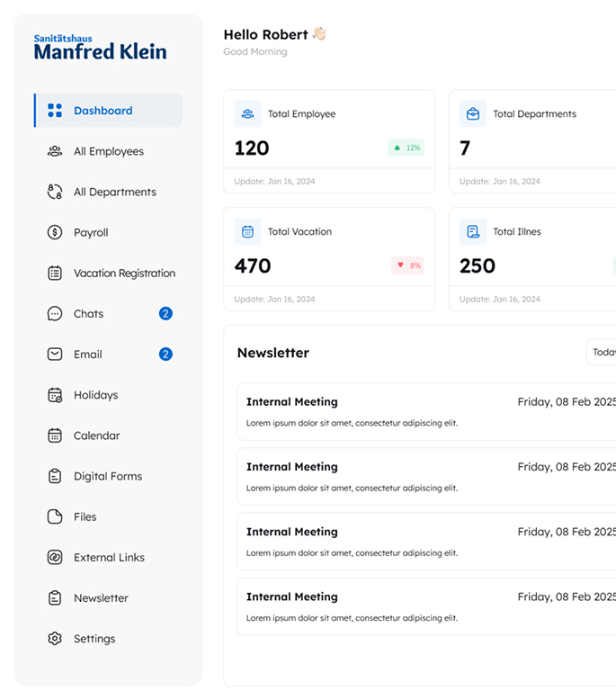Screen dimensions: 616x700
Task: Click the Total Employee card icon
Action: (x=247, y=114)
